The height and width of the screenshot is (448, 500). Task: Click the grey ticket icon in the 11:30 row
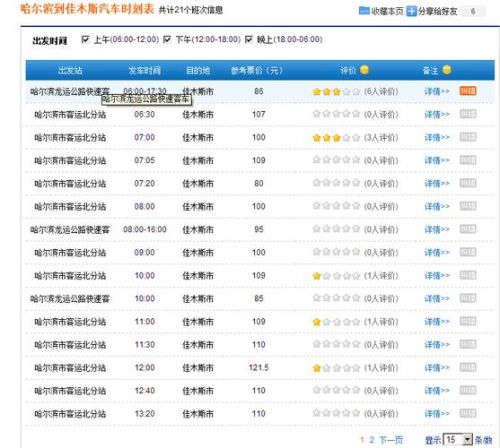pyautogui.click(x=468, y=344)
